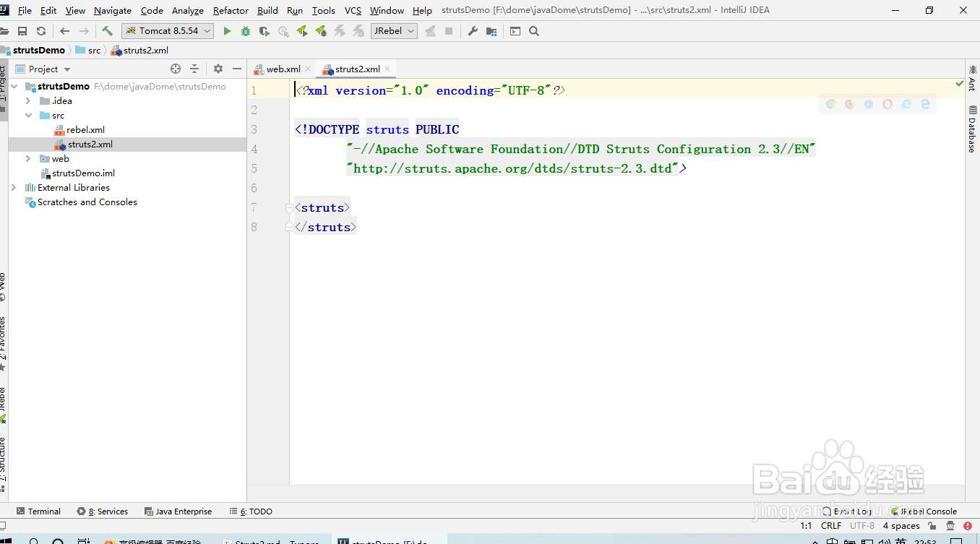Navigate back with the left arrow icon
980x544 pixels.
pyautogui.click(x=65, y=31)
